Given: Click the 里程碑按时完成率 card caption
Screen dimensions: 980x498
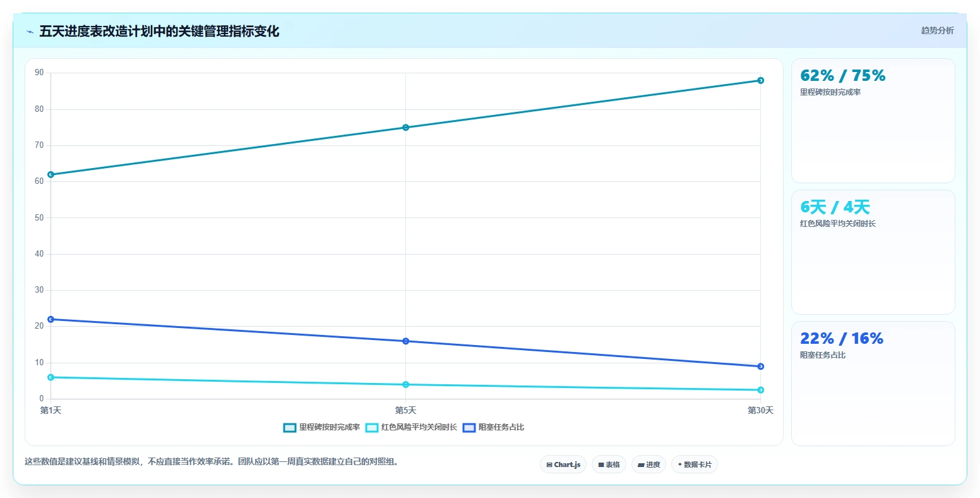Looking at the screenshot, I should [830, 92].
